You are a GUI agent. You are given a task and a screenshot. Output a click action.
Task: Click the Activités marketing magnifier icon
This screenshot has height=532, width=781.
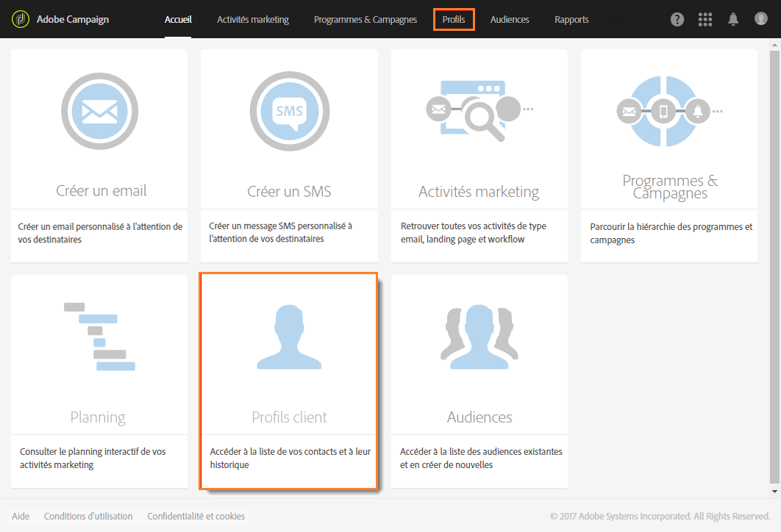(x=479, y=110)
